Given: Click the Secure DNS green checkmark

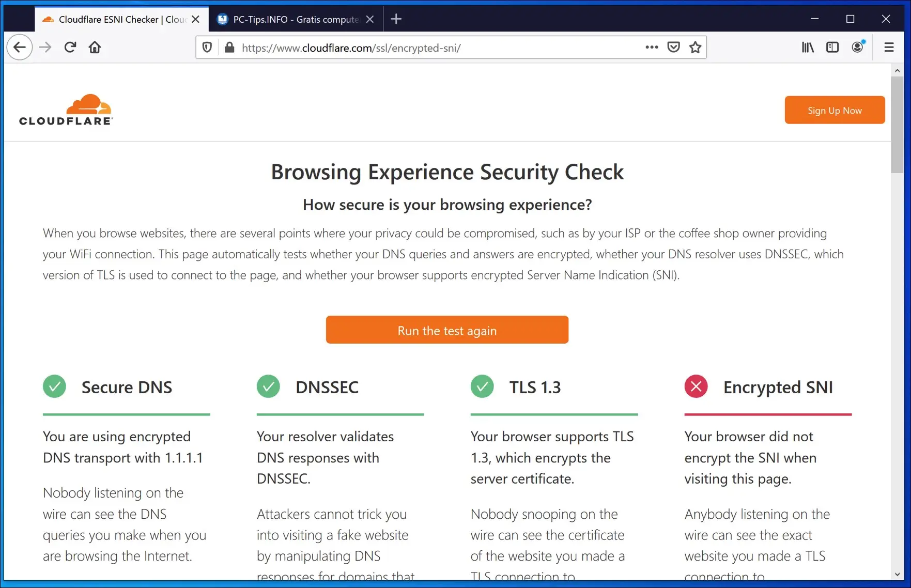Looking at the screenshot, I should click(x=54, y=386).
